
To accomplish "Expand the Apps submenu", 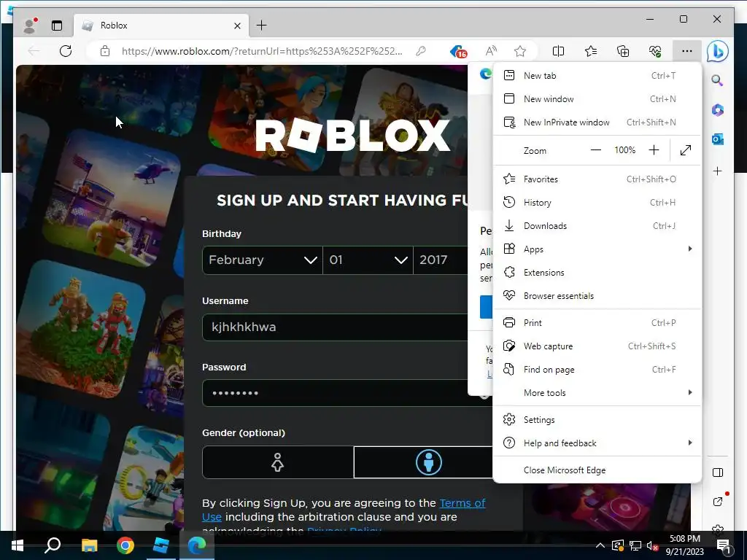I will (x=597, y=249).
